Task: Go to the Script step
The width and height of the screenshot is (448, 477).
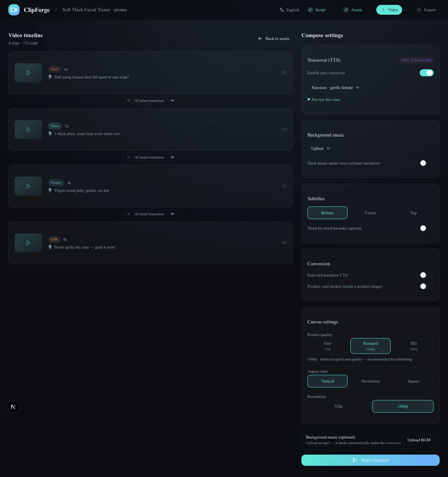Action: coord(316,10)
